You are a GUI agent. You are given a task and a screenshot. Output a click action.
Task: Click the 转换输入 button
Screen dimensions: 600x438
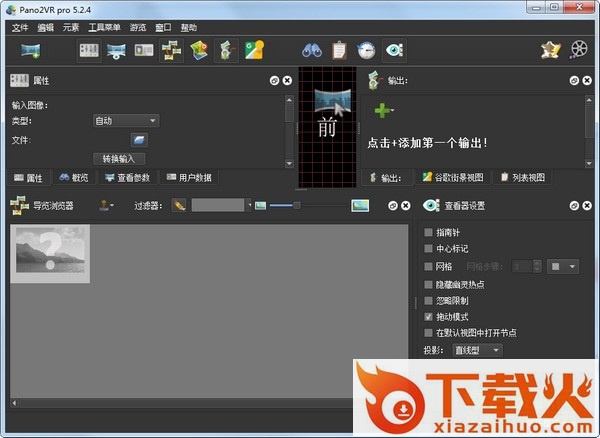[119, 159]
